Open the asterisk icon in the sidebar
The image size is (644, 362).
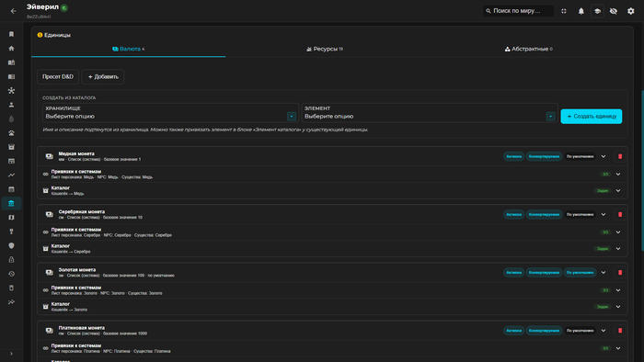tap(11, 91)
